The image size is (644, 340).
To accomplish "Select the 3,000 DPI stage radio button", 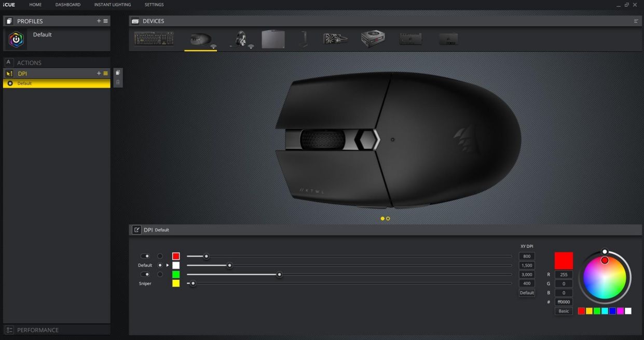I will click(x=160, y=274).
